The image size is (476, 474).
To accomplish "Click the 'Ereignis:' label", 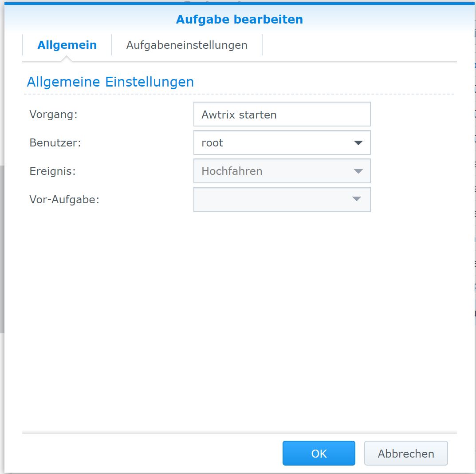I will point(52,171).
